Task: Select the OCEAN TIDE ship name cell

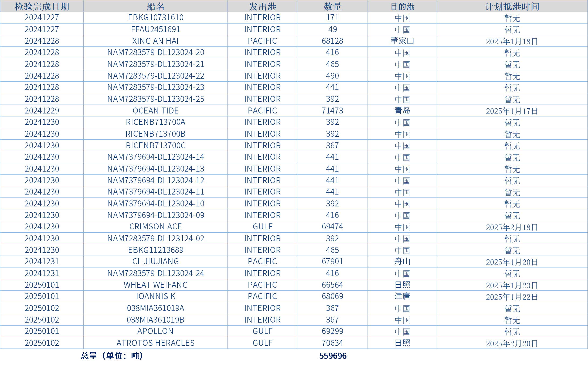Action: click(x=155, y=111)
